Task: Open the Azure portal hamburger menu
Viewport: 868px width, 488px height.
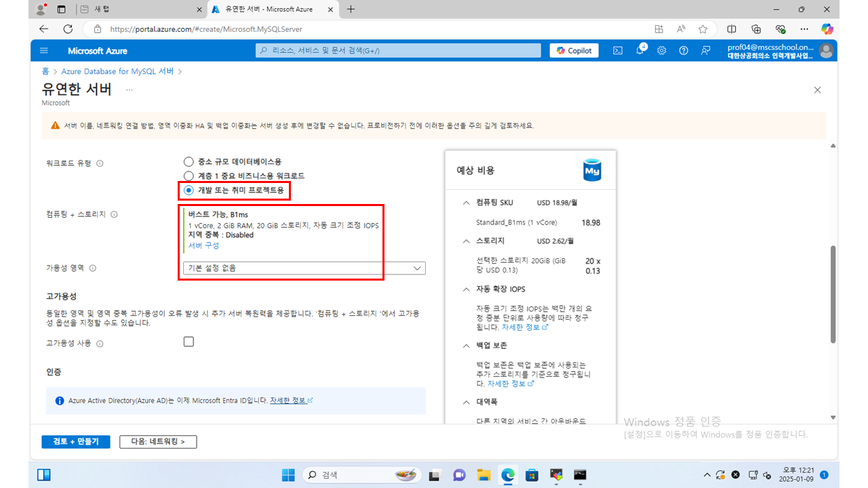Action: click(44, 51)
